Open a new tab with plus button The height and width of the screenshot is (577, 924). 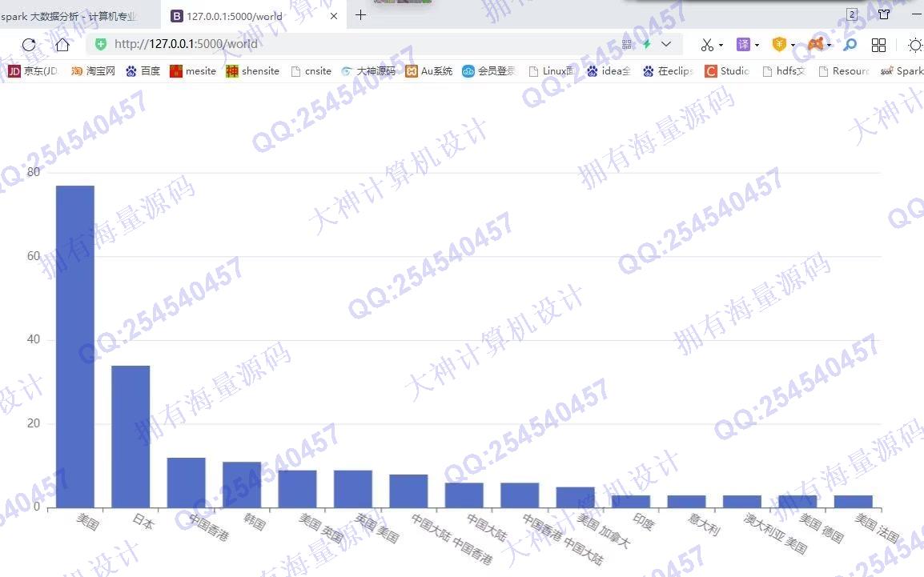360,15
